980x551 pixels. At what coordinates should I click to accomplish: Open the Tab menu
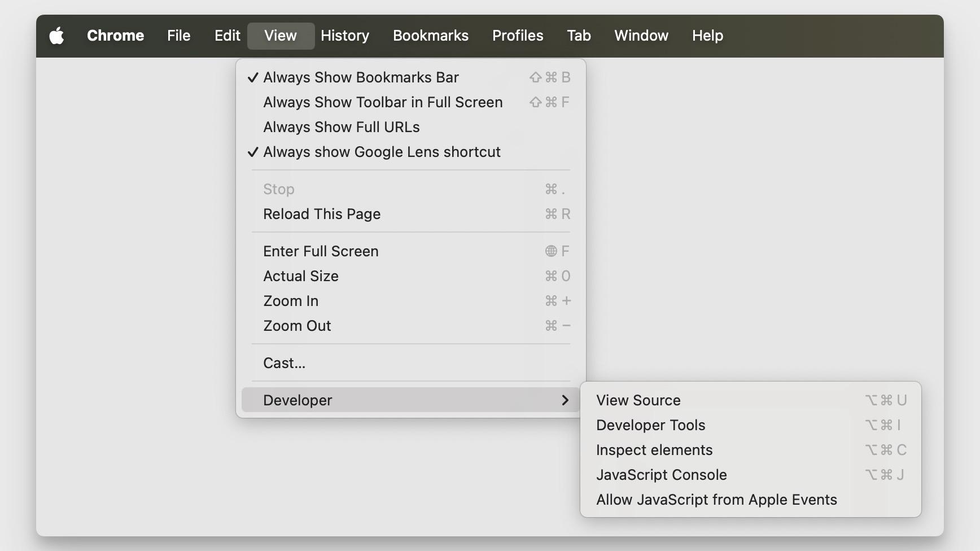tap(579, 36)
